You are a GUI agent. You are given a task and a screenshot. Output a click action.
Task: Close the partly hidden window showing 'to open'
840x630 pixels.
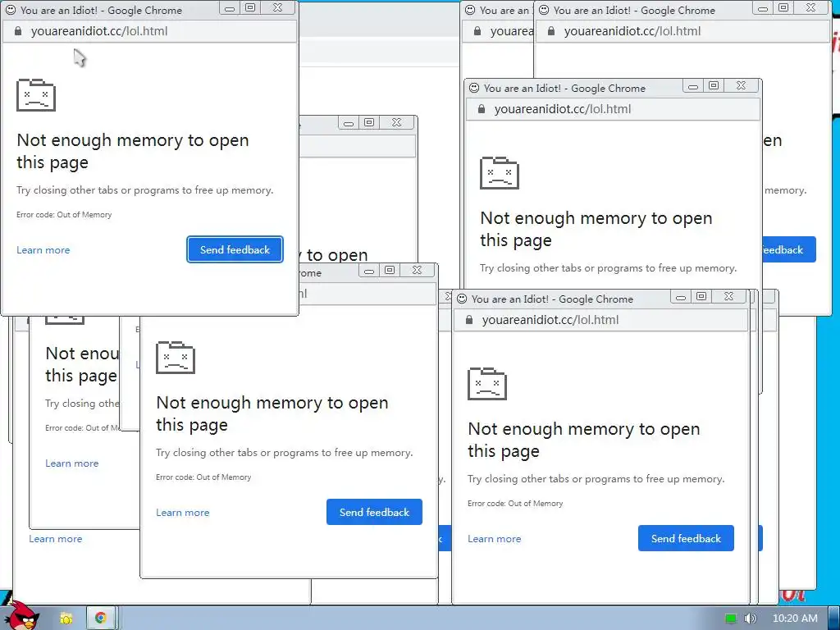click(x=396, y=123)
